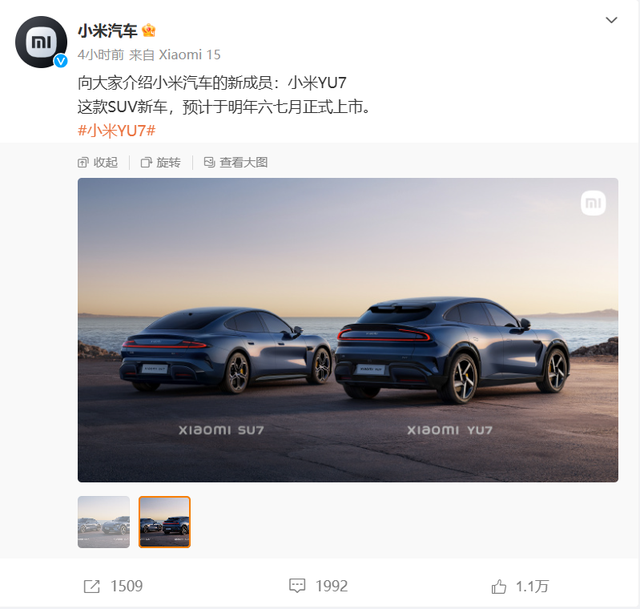The image size is (640, 609).
Task: Click the 1509 repost count
Action: 127,586
